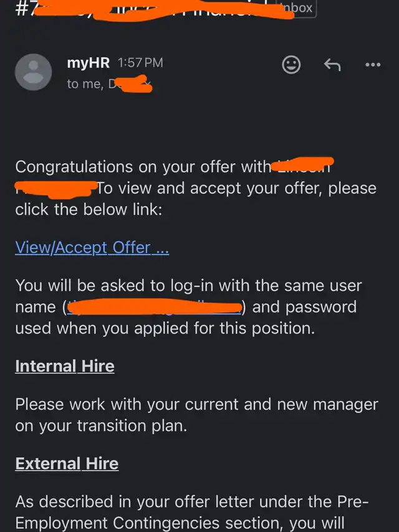399x532 pixels.
Task: Tap the "Congratulations on your offer" text
Action: pyautogui.click(x=143, y=167)
